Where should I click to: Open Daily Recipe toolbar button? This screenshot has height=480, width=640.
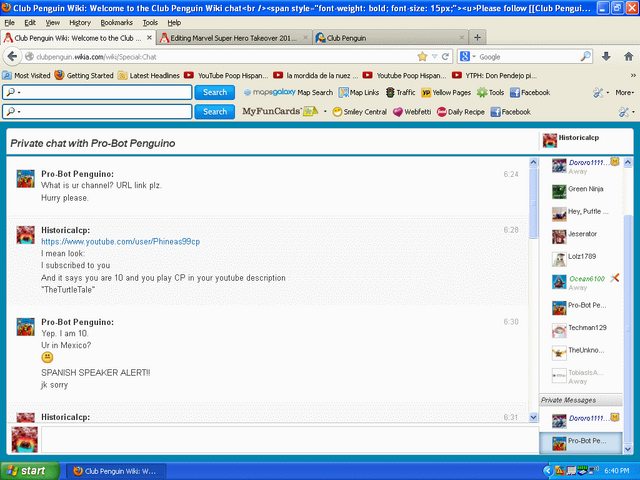pyautogui.click(x=461, y=112)
